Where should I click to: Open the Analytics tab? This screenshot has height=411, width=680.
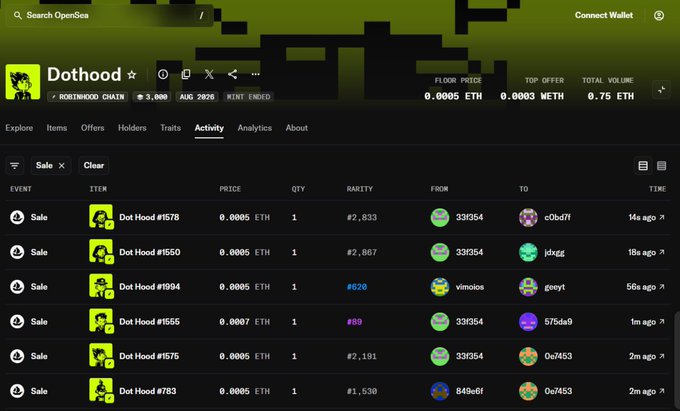tap(255, 128)
